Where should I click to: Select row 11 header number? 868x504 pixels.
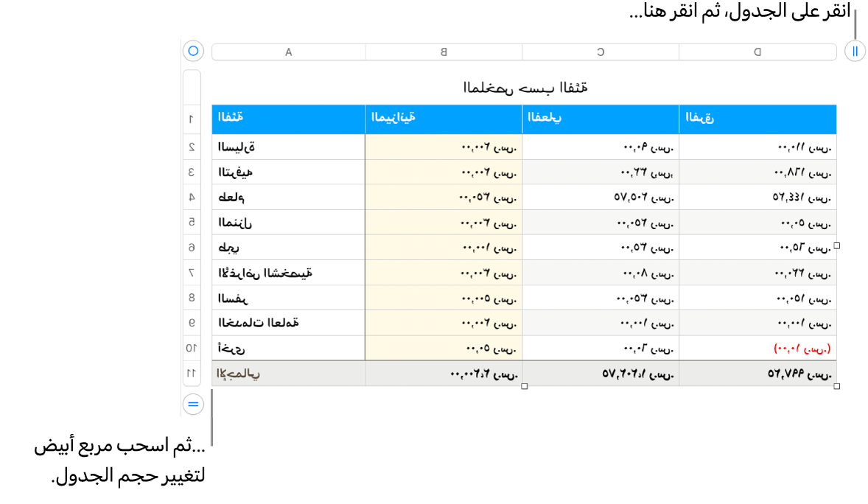192,374
